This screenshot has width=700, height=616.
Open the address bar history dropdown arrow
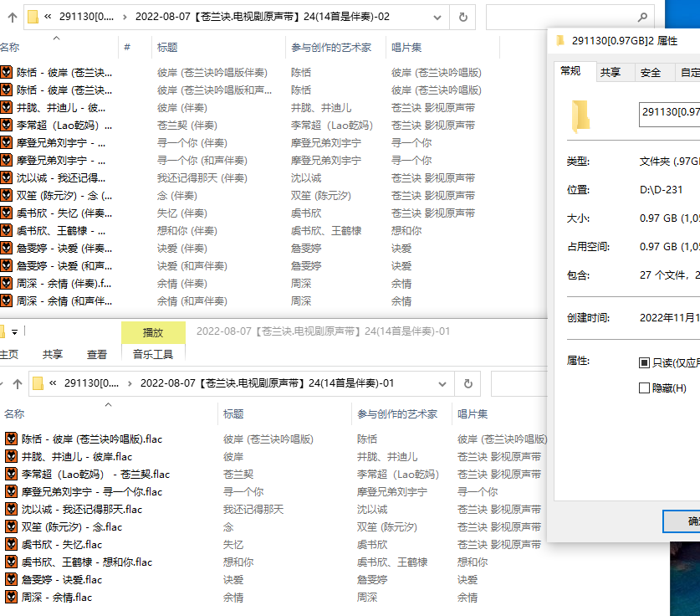(437, 15)
